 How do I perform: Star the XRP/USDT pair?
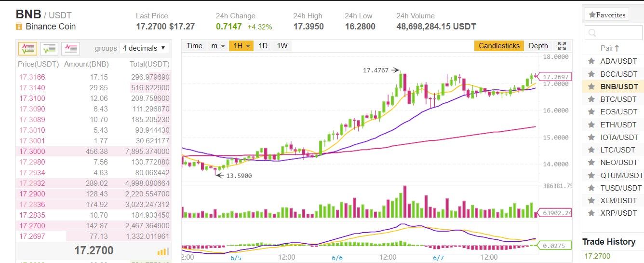coord(591,213)
